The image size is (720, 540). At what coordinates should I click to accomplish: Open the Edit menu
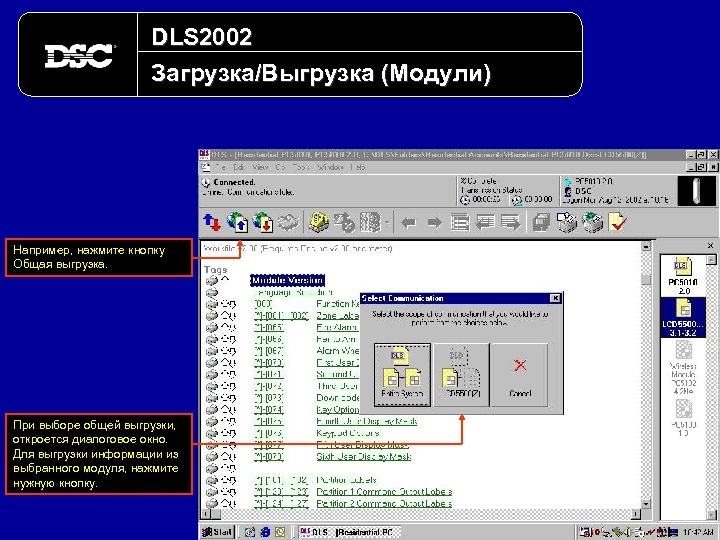tap(239, 167)
